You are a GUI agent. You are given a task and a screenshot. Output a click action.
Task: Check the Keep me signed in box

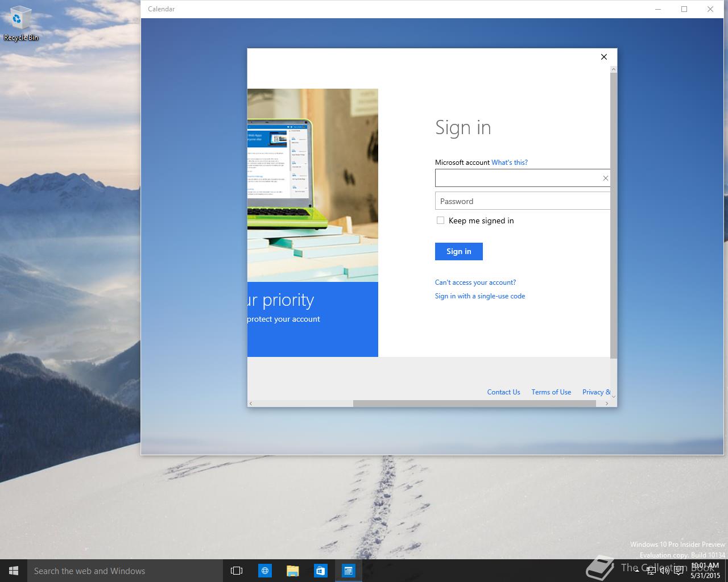(x=440, y=221)
